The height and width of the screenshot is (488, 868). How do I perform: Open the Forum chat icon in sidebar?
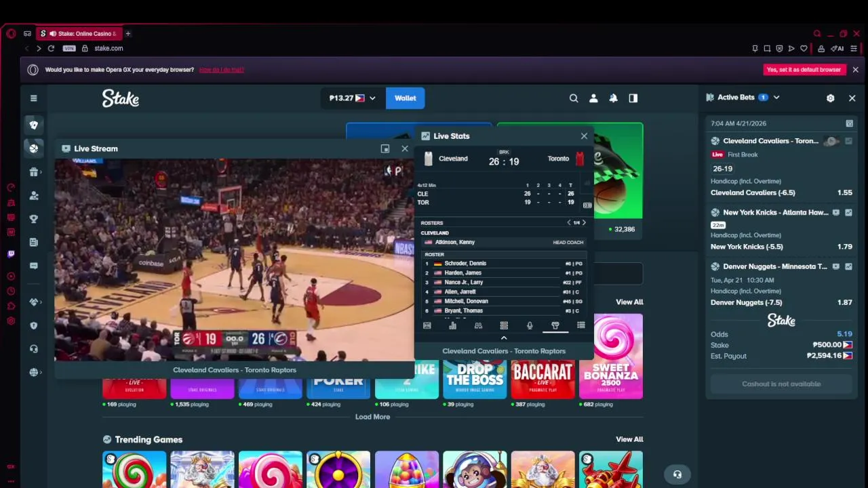pos(33,266)
